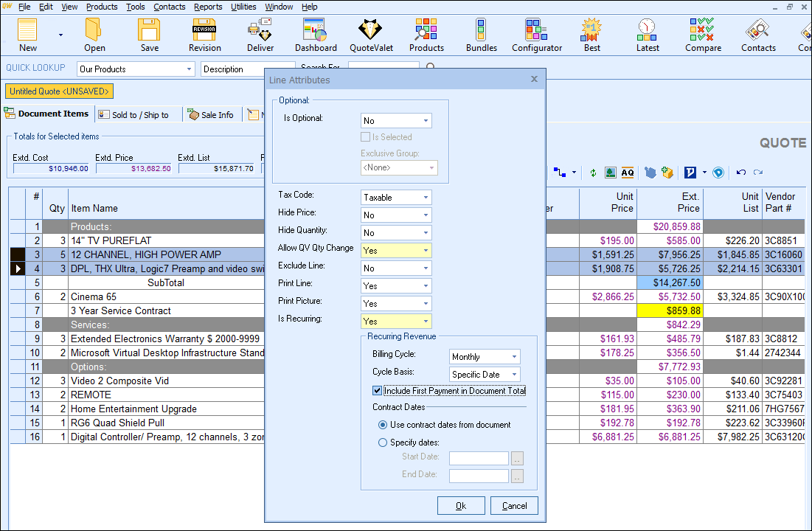Open the Configurator tool
The width and height of the screenshot is (812, 531).
(536, 35)
